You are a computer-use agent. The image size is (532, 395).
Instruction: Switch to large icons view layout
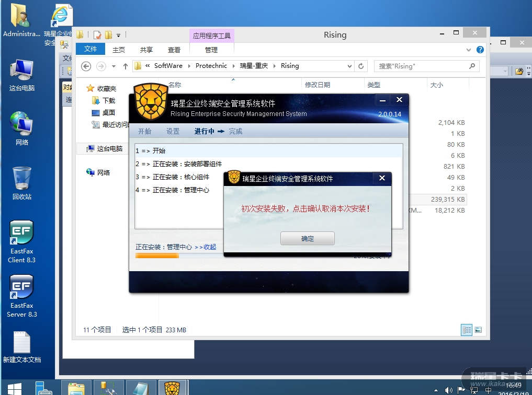point(478,330)
